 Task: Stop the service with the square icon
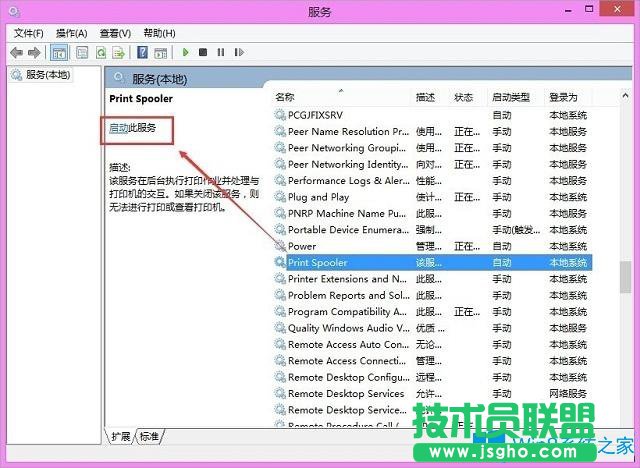[203, 52]
